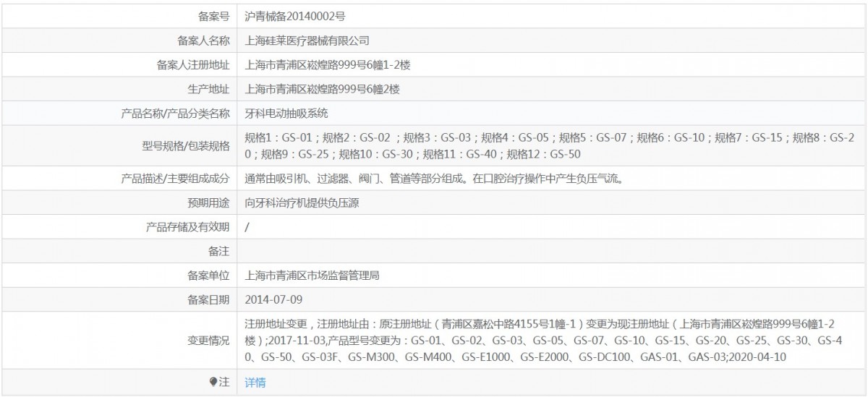
Task: Open the 详情 link in the 注 row
Action: [255, 383]
